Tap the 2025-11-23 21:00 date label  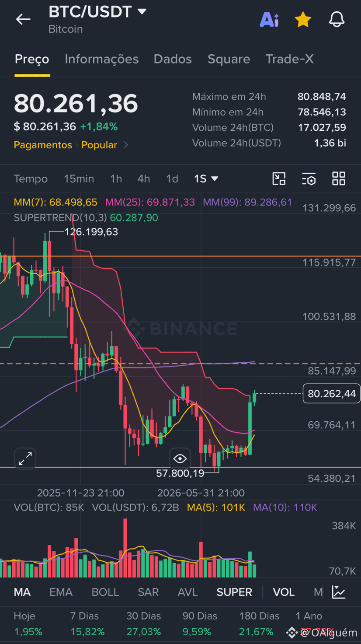click(x=81, y=493)
